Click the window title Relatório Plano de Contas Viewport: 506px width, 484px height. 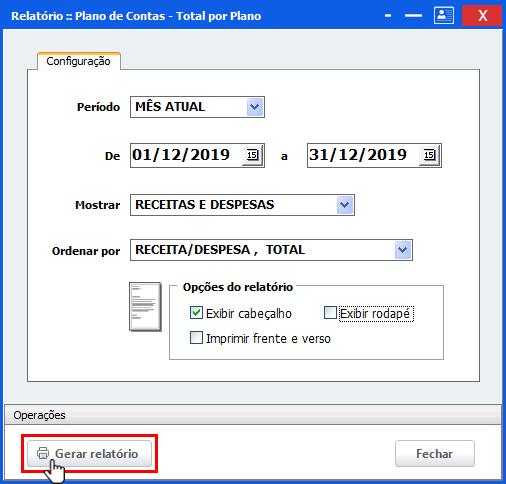tap(136, 16)
